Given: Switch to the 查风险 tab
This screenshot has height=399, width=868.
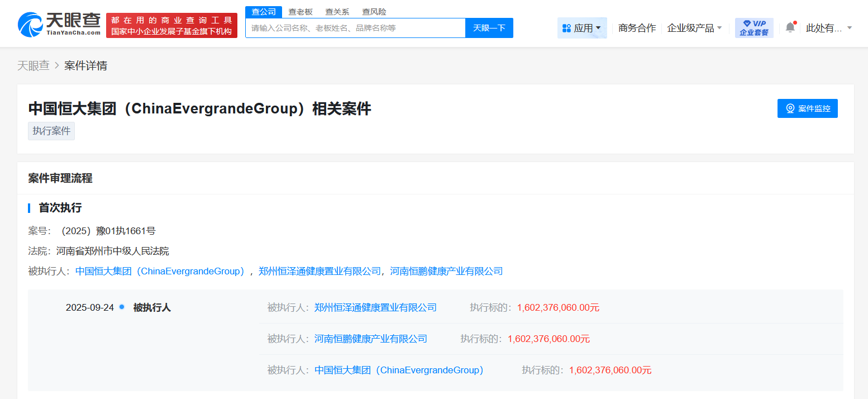Looking at the screenshot, I should pos(374,12).
